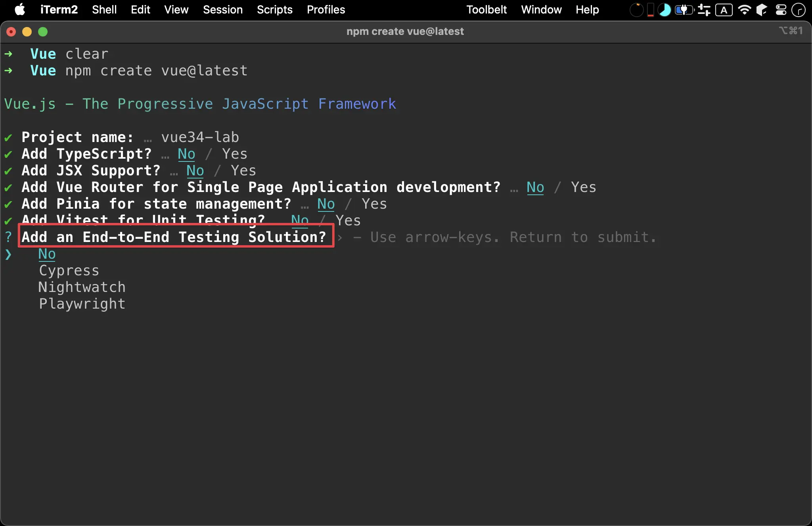Click the green checkmark beside Add TypeScript
Viewport: 812px width, 526px height.
(x=8, y=154)
